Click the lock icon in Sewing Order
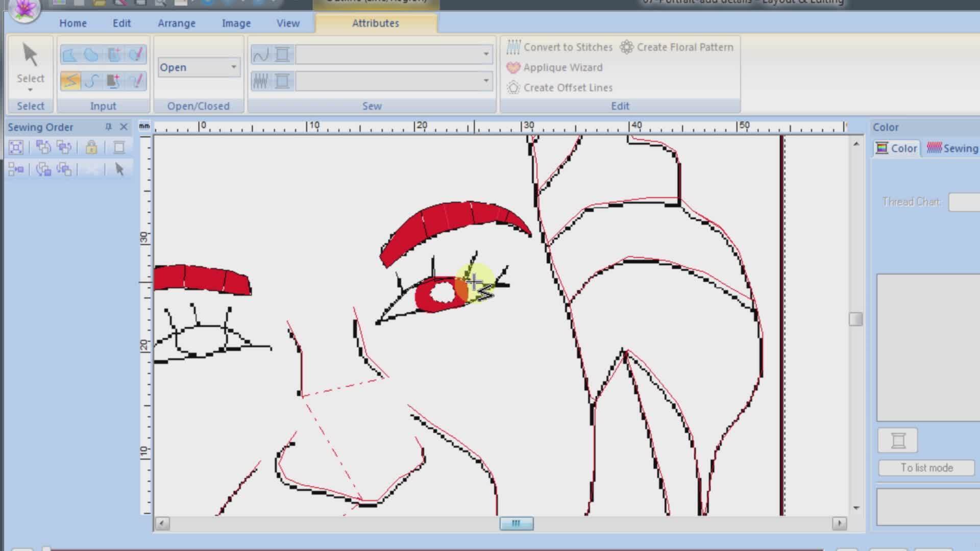980x551 pixels. pyautogui.click(x=91, y=147)
